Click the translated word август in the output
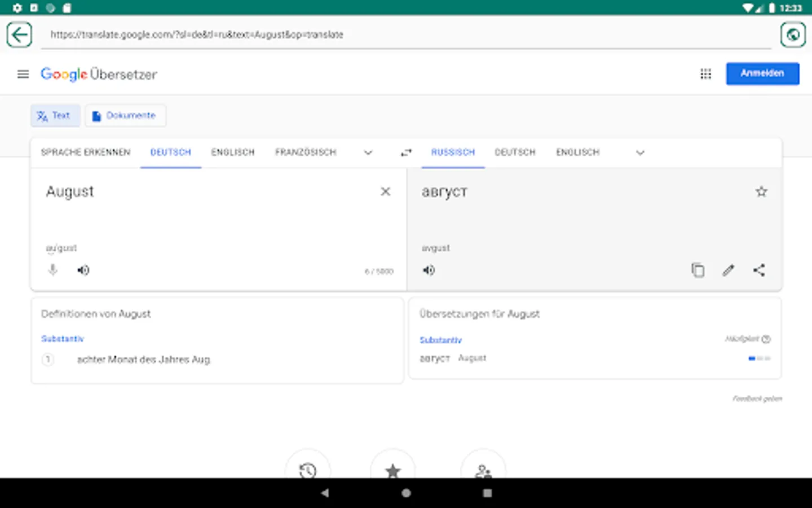The height and width of the screenshot is (508, 812). 444,192
